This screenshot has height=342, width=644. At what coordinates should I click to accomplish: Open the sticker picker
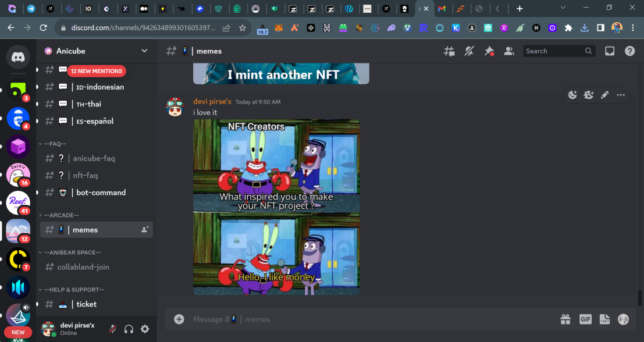point(604,319)
